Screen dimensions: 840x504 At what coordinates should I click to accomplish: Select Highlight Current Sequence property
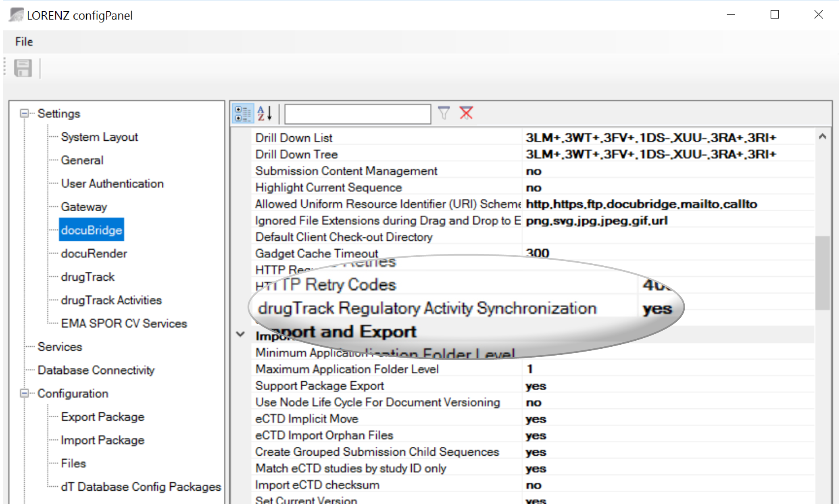(329, 187)
